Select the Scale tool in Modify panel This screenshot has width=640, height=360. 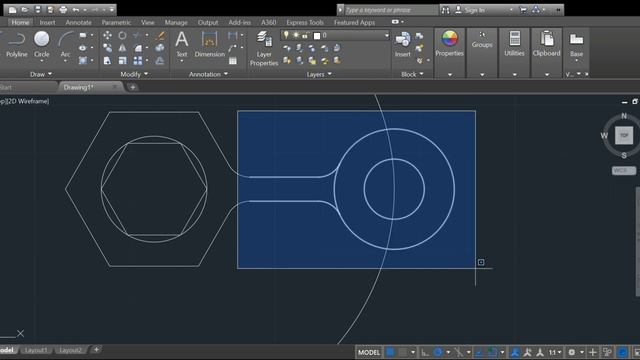[122, 61]
